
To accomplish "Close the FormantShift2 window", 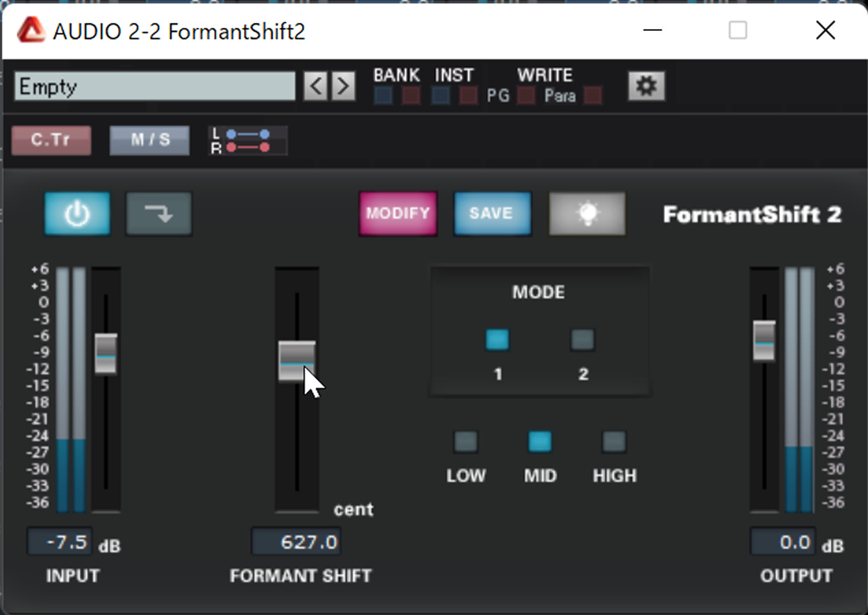I will coord(825,30).
